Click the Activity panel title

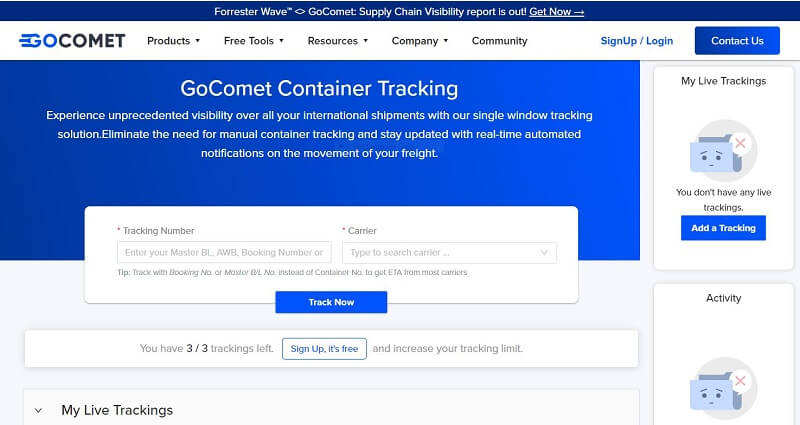pos(723,298)
